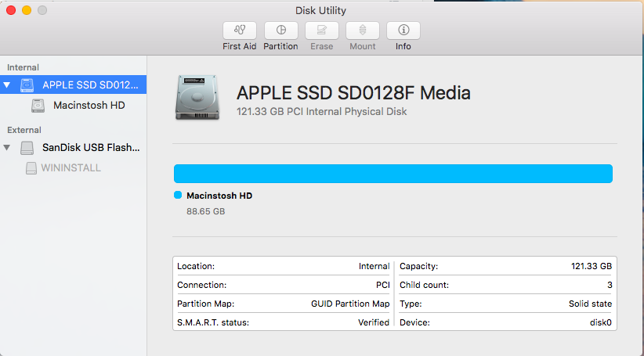Click the APPLE SSD SD0128F Media title
This screenshot has height=356, width=644.
click(x=353, y=92)
